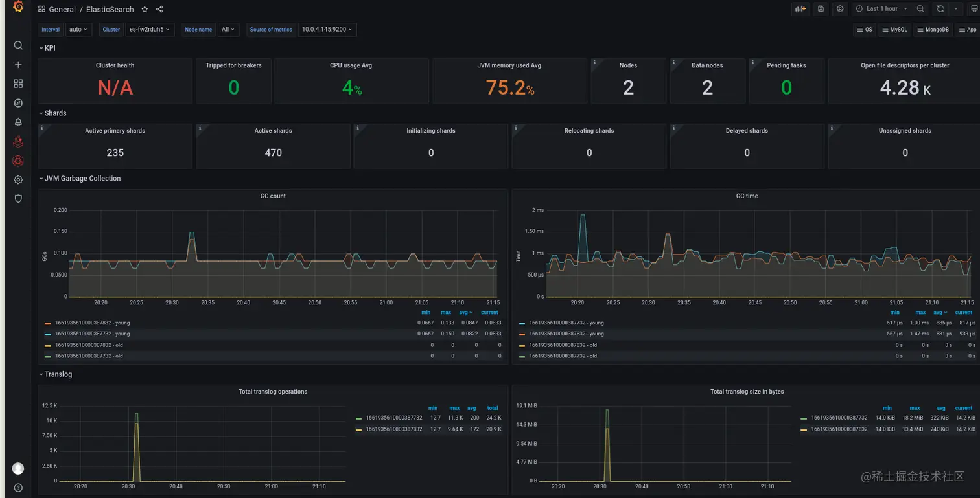Open the App dashboard link
The image size is (980, 498).
click(968, 30)
